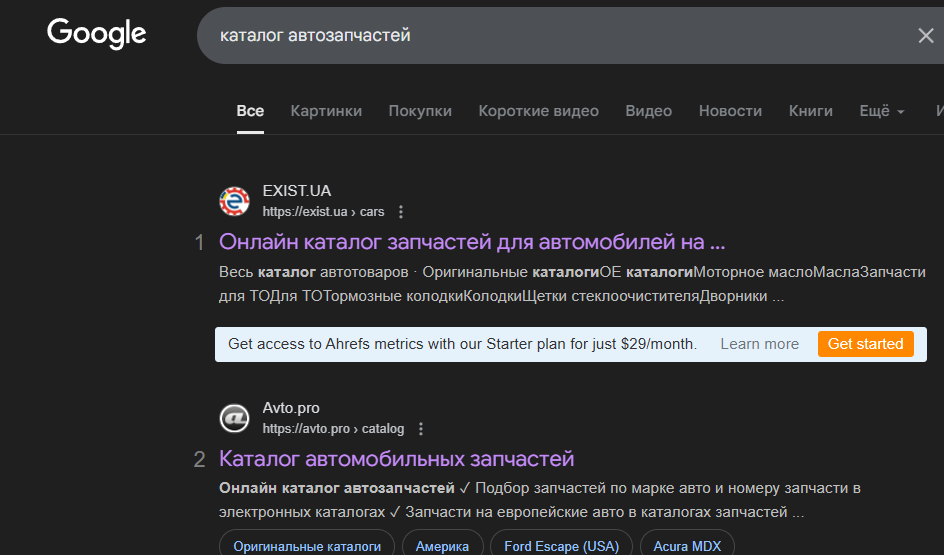Click the Get started button
944x555 pixels.
(865, 344)
